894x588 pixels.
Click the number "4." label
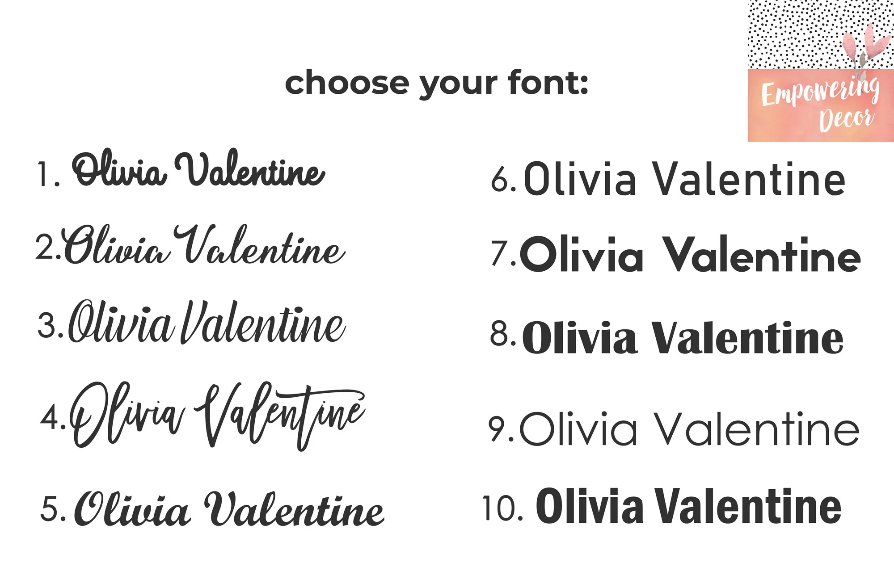[52, 418]
